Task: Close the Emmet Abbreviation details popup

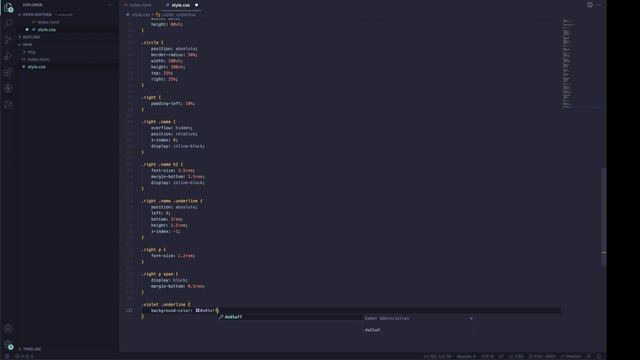Action: point(471,318)
